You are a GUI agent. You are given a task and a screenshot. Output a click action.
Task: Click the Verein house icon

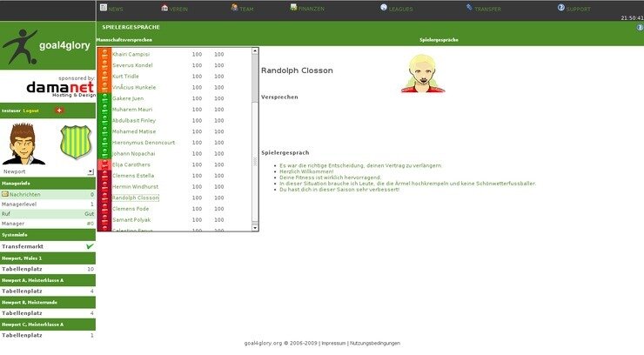pyautogui.click(x=163, y=7)
